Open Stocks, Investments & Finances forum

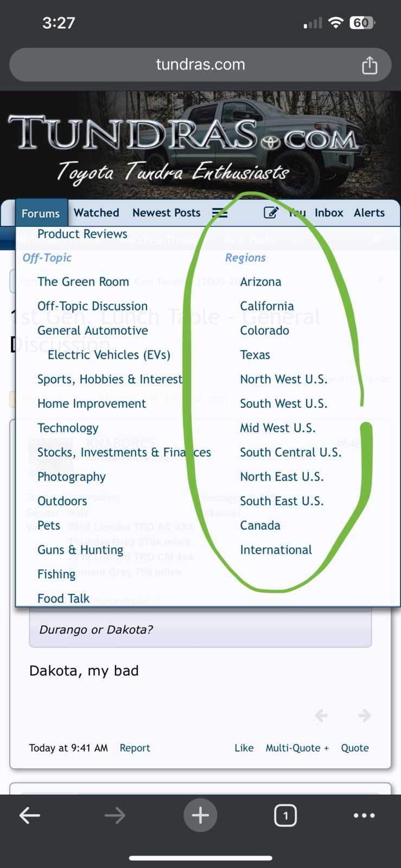pos(124,453)
